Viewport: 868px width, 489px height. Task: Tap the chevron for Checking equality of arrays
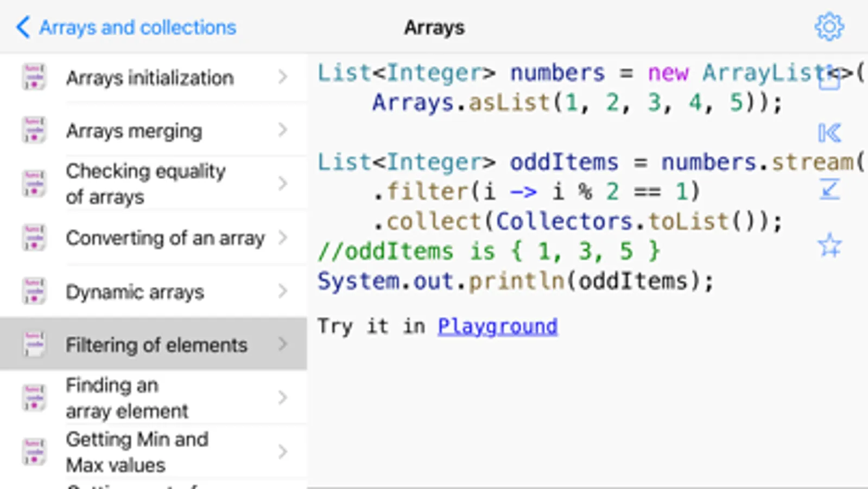pos(283,184)
